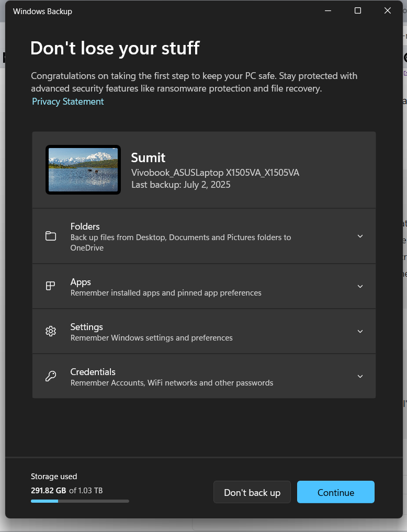Click 'Remember installed apps and pinned' description
The height and width of the screenshot is (532, 407).
click(x=166, y=293)
